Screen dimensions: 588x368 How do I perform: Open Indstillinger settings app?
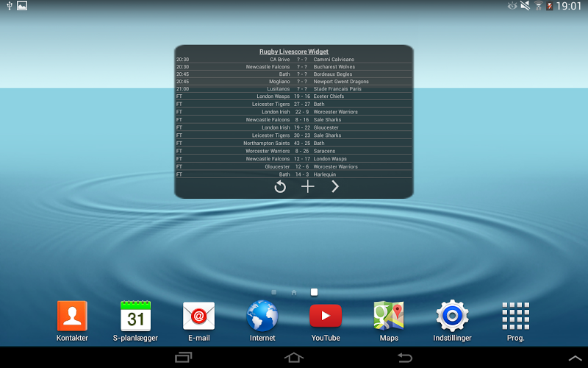pyautogui.click(x=452, y=321)
